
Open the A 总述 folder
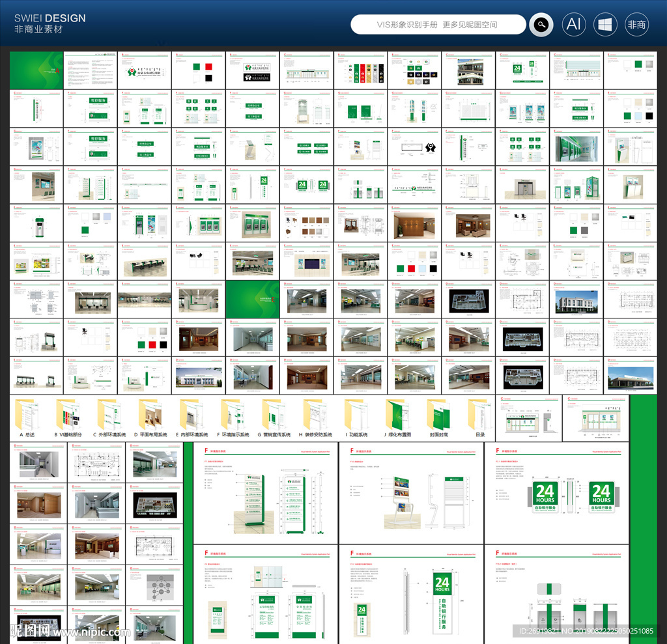coord(27,417)
